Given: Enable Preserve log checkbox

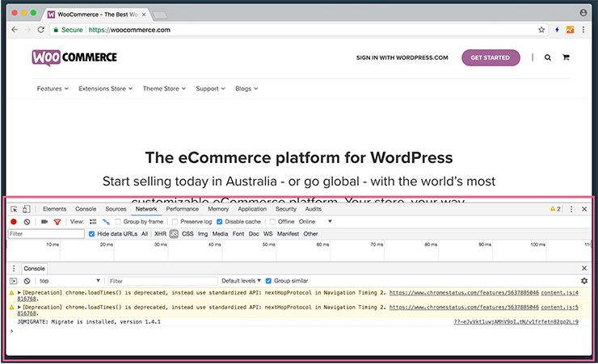Looking at the screenshot, I should point(175,222).
